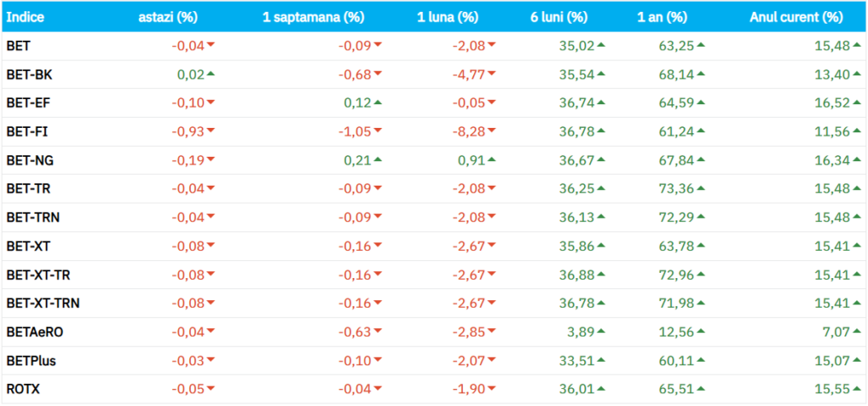Click the ROTX index name
Viewport: 868px width, 406px height.
(23, 390)
